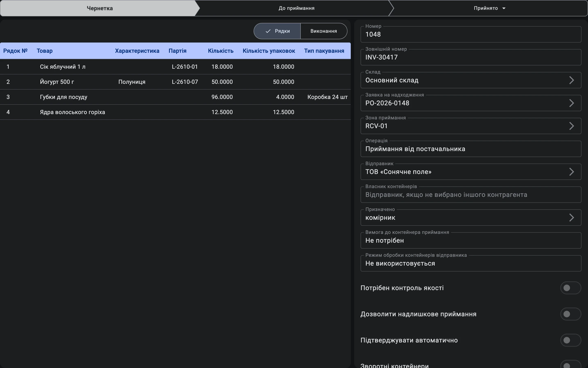Select row Сік яблучний 1 л
Screen dimensions: 588x368
tap(175, 67)
